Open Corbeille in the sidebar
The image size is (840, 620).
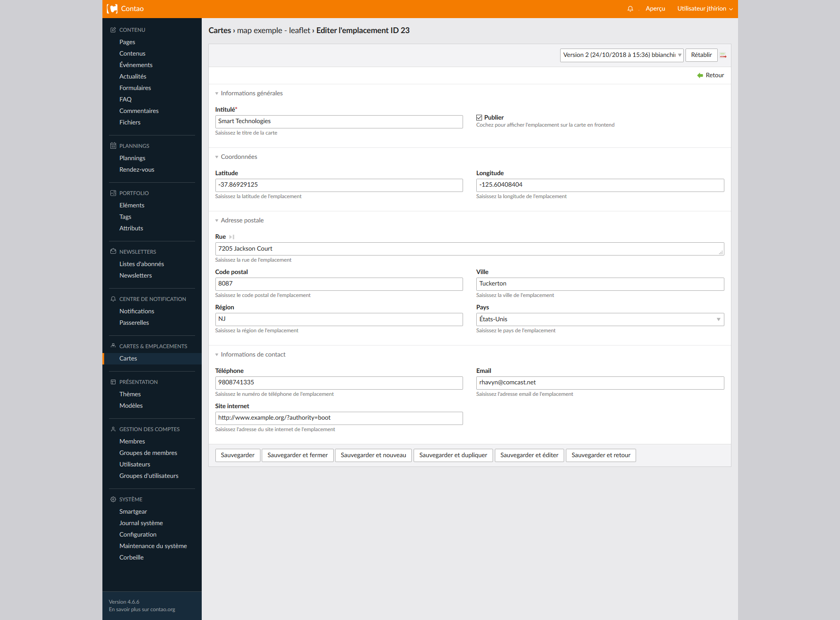[131, 557]
